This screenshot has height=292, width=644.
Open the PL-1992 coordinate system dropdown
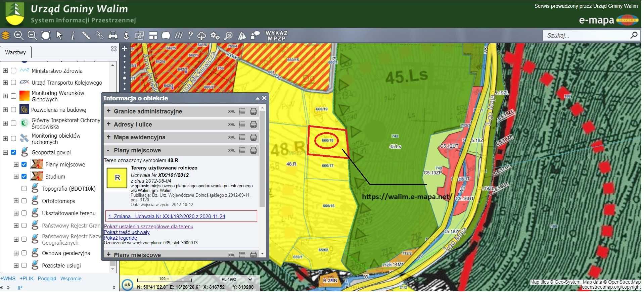(x=250, y=279)
